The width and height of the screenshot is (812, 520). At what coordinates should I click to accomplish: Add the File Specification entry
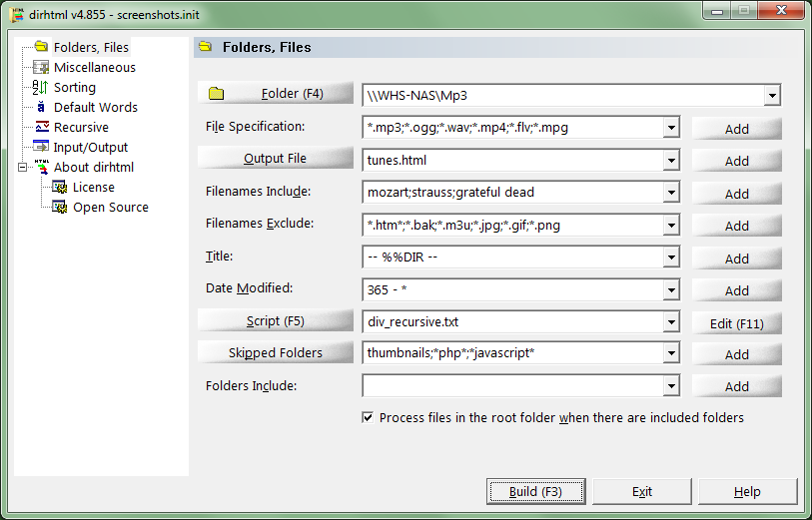pos(737,129)
